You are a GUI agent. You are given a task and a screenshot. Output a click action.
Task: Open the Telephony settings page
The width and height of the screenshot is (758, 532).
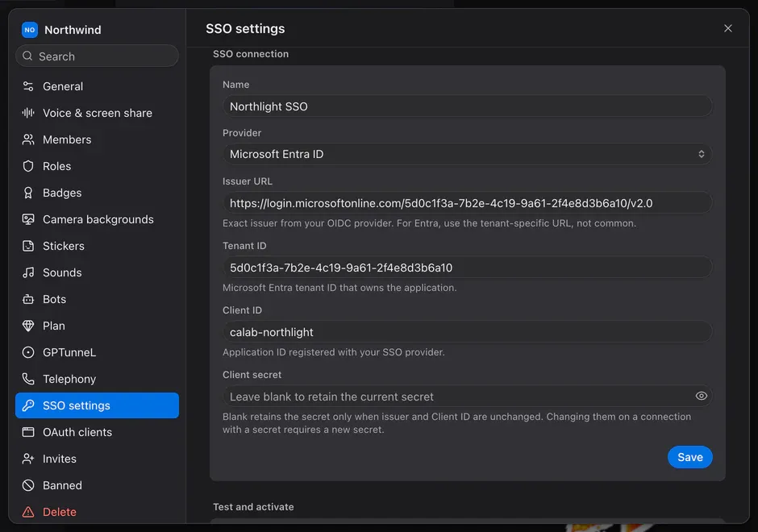click(97, 379)
